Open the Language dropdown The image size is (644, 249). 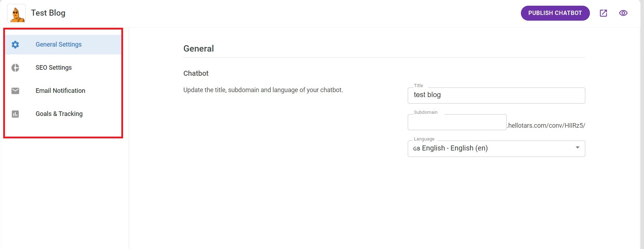coord(496,148)
